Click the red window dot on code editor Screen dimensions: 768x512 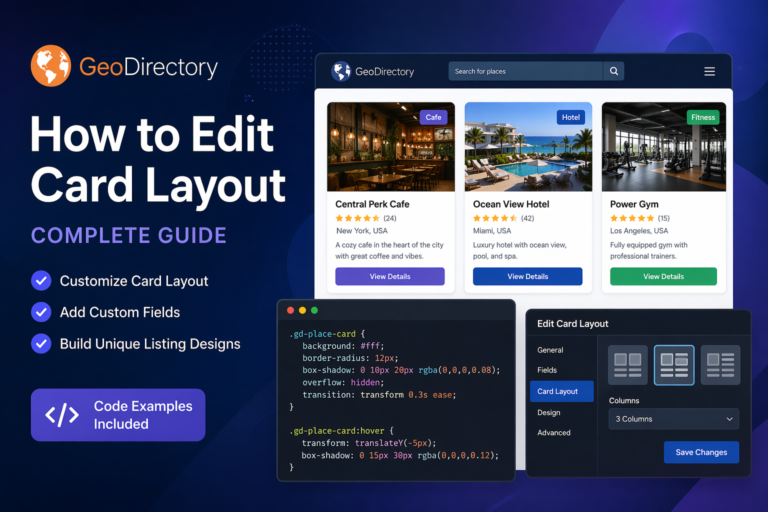click(290, 310)
